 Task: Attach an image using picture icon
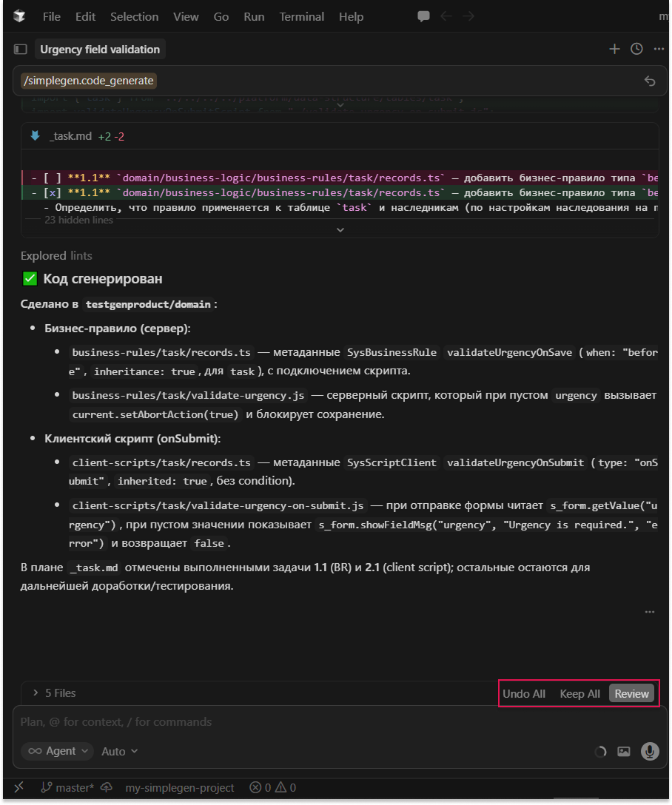point(624,751)
